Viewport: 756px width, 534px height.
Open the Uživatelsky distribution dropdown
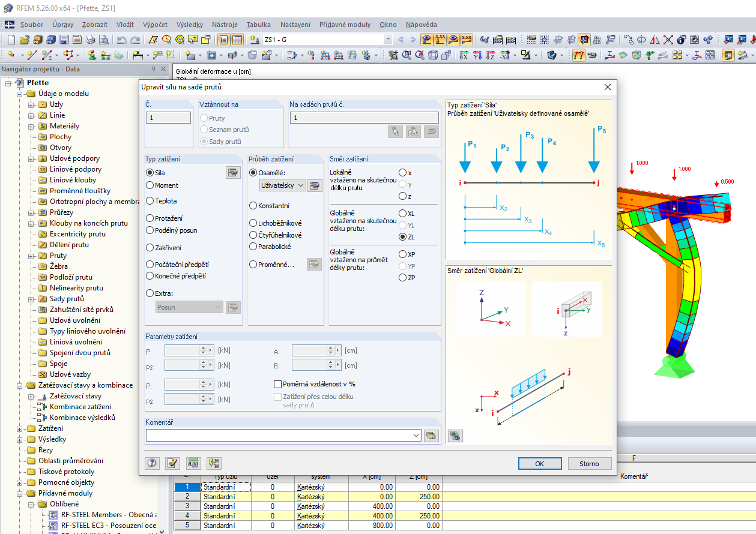coord(301,185)
